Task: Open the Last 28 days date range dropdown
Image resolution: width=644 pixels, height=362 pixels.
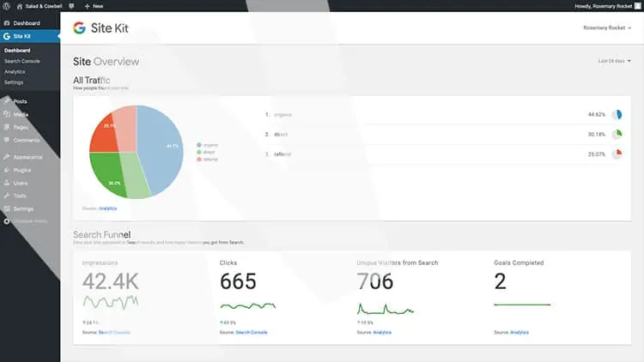Action: click(x=615, y=61)
